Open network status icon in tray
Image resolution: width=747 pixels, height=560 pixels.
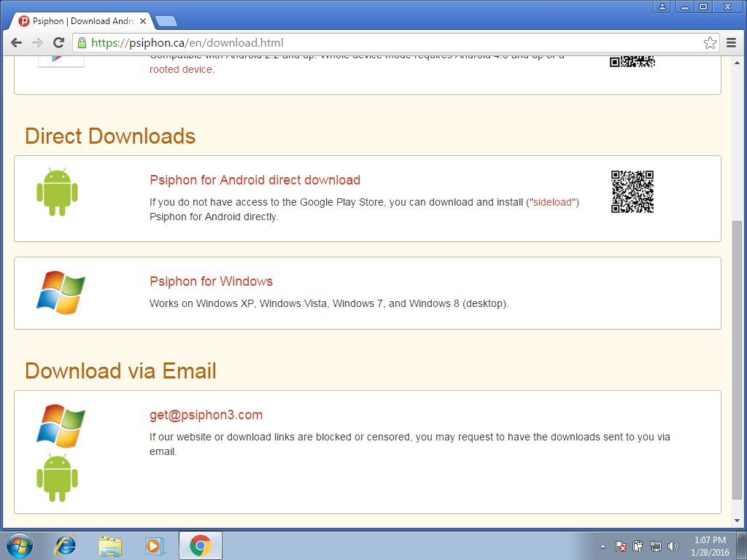656,546
